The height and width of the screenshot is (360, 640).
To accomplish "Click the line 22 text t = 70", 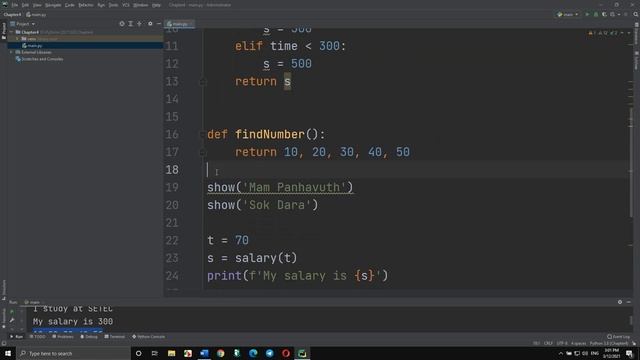I will pyautogui.click(x=228, y=240).
